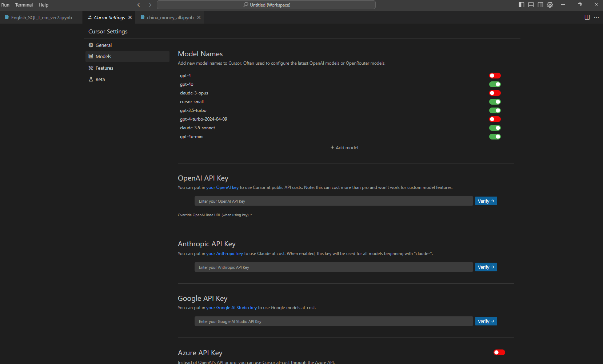Click the navigate back arrow icon
This screenshot has width=603, height=364.
[x=139, y=5]
